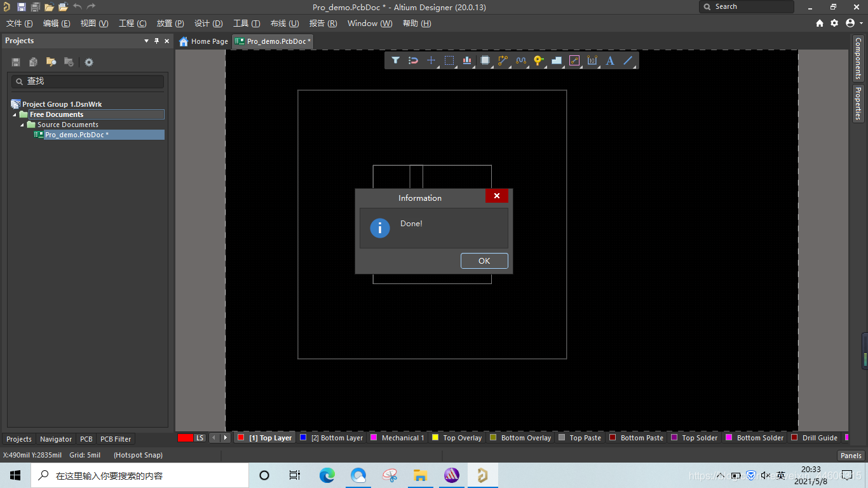Open the Components side panel tab
Screen dimensions: 868x488
[x=858, y=58]
